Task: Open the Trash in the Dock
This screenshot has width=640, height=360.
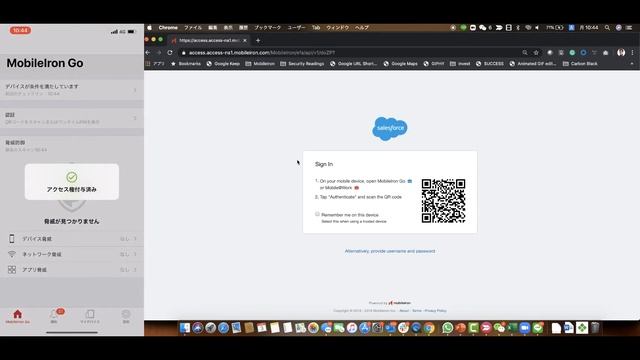Action: coord(595,328)
